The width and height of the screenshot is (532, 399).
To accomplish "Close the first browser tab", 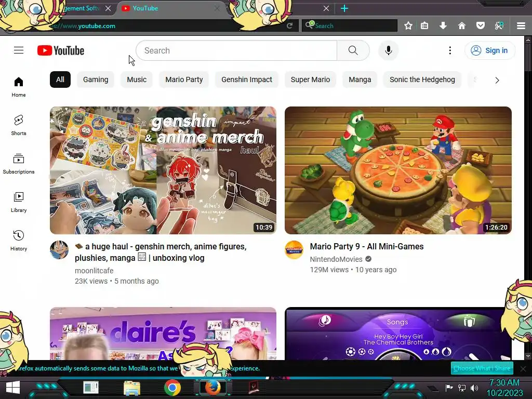I will point(108,8).
